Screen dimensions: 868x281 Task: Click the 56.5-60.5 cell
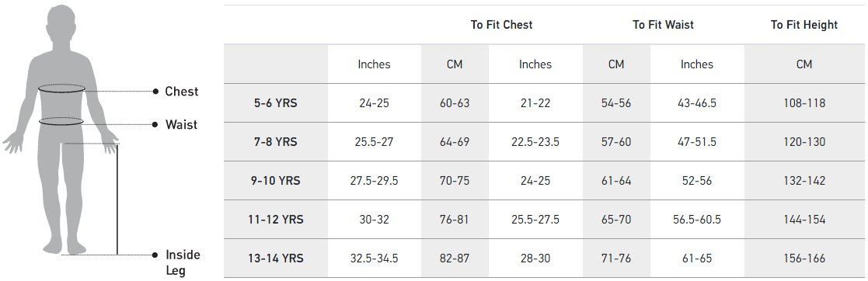tap(696, 219)
